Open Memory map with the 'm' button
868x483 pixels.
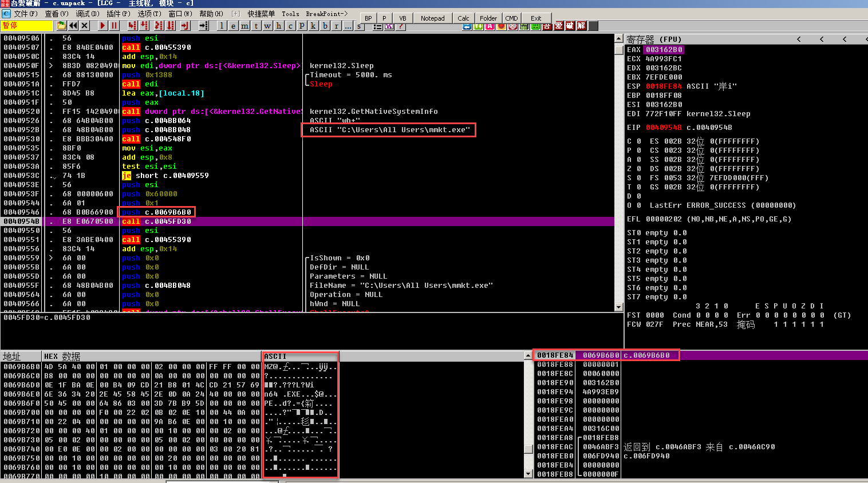pos(244,26)
